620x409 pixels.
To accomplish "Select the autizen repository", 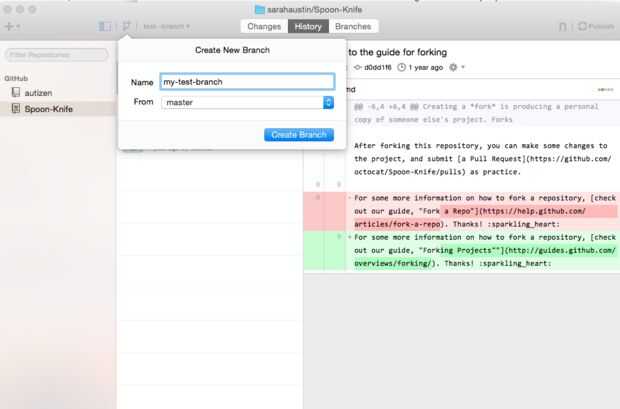I will coord(58,93).
